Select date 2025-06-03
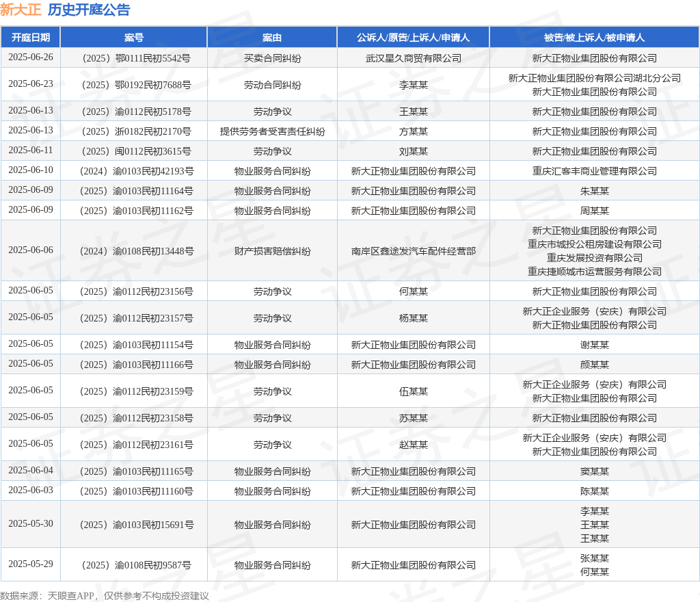The width and height of the screenshot is (700, 602). tap(31, 490)
